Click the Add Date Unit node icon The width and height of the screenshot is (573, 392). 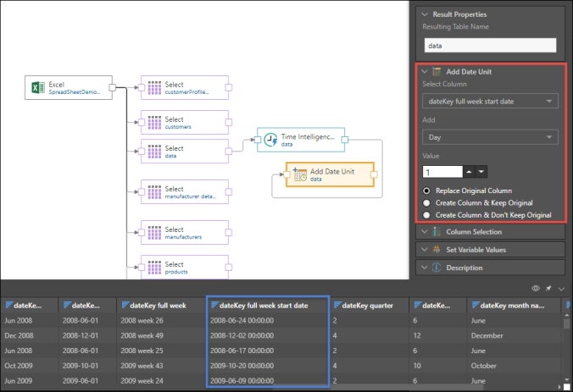299,174
